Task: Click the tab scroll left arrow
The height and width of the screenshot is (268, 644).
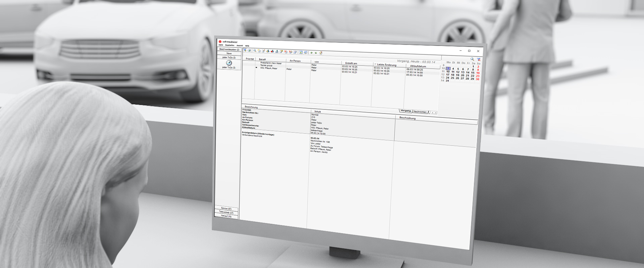Action: [x=432, y=113]
